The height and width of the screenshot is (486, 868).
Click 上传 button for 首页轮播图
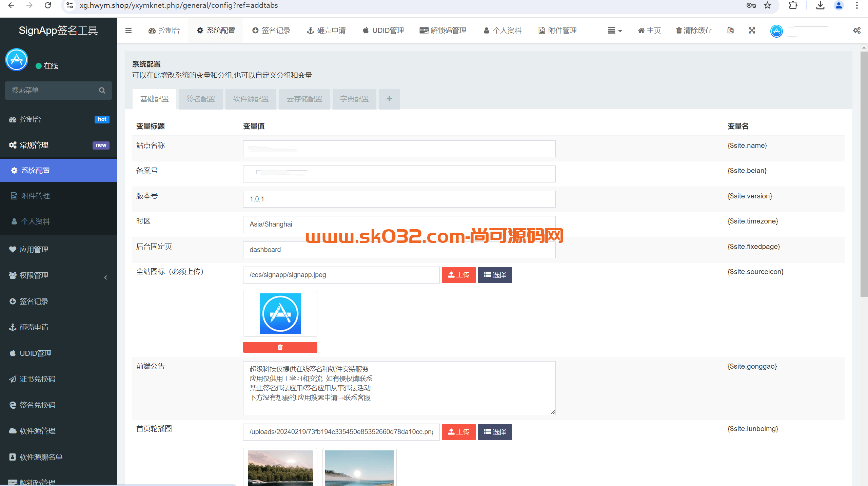click(x=459, y=432)
